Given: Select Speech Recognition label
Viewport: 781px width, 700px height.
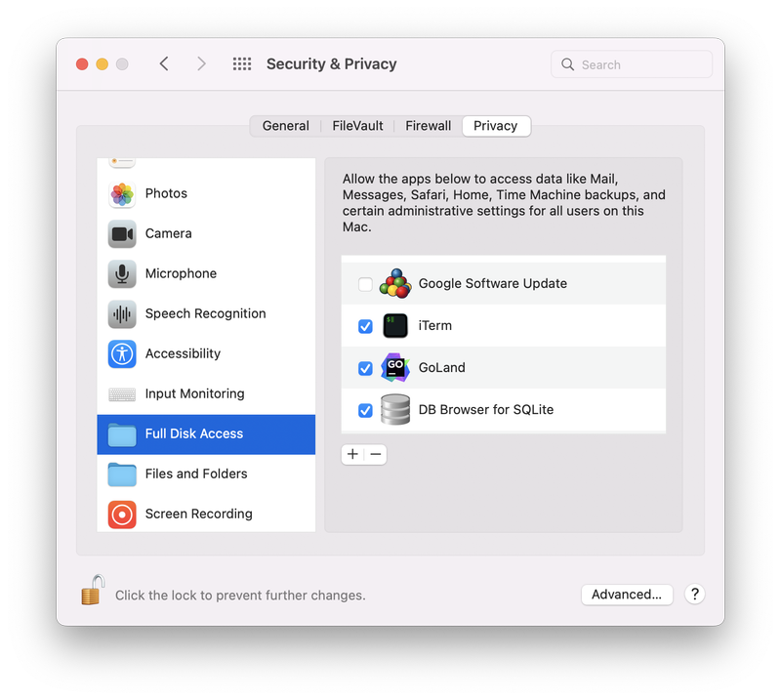Looking at the screenshot, I should point(206,313).
